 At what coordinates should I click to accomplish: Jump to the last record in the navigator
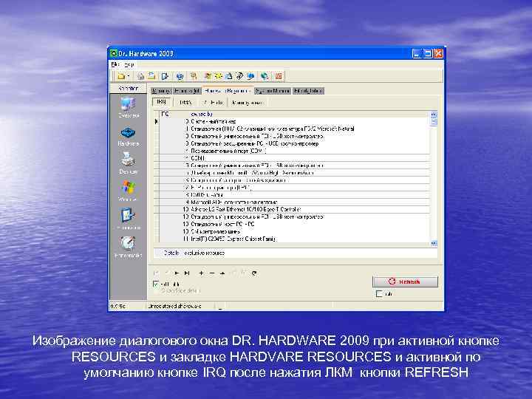coord(187,273)
